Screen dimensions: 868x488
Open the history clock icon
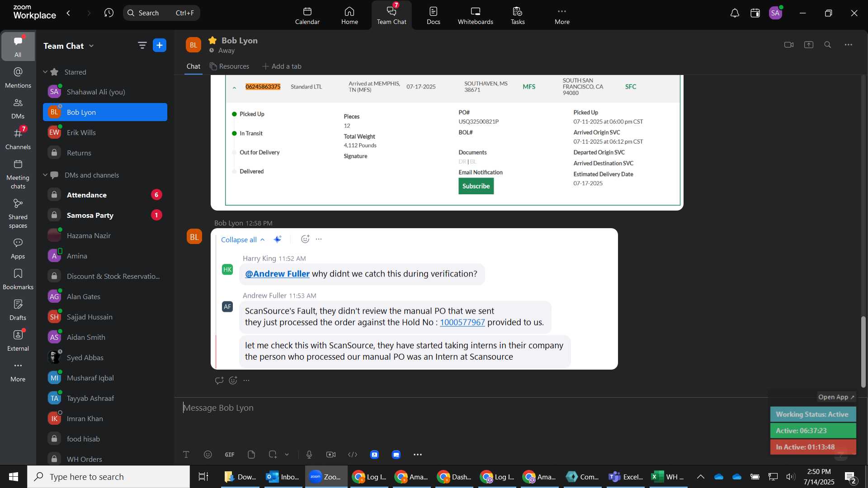[x=108, y=13]
